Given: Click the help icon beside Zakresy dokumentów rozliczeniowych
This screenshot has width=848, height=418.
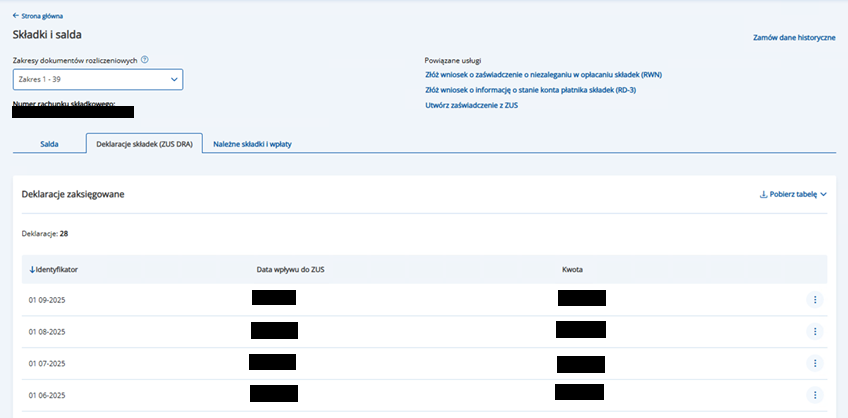Looking at the screenshot, I should point(145,60).
